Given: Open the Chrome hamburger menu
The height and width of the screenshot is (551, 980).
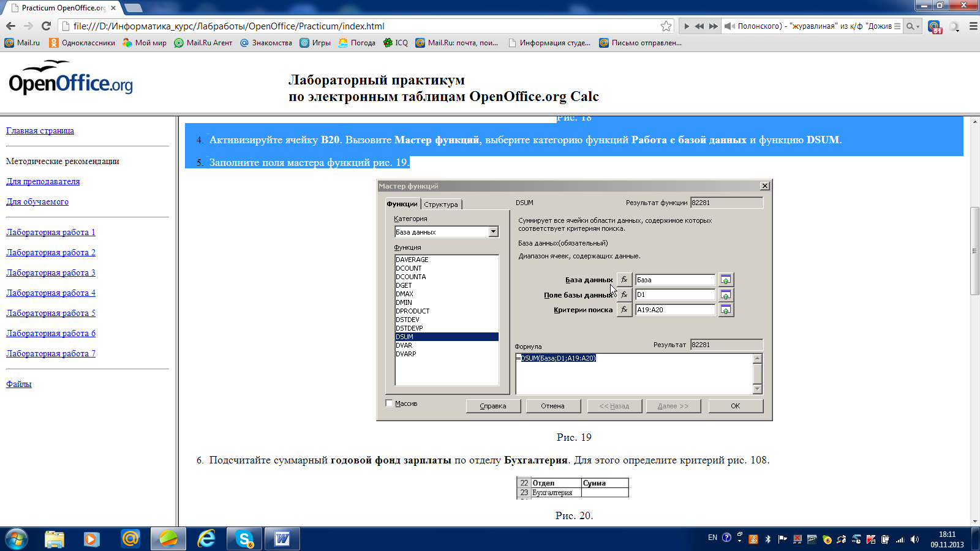Looking at the screenshot, I should [973, 26].
